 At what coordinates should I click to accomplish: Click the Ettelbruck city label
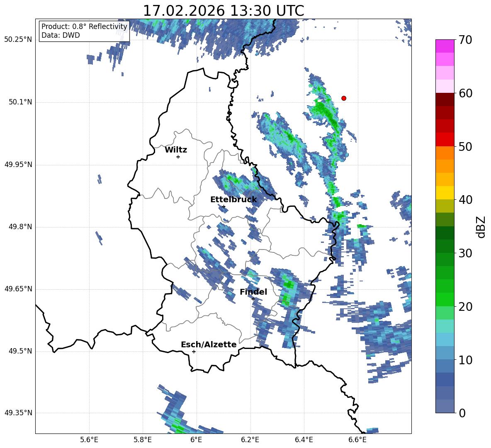233,200
